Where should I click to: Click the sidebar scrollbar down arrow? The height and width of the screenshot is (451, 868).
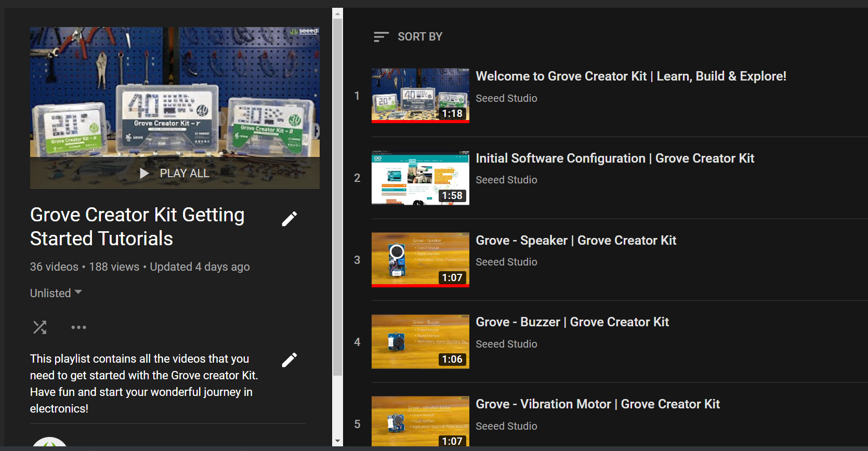pyautogui.click(x=338, y=441)
